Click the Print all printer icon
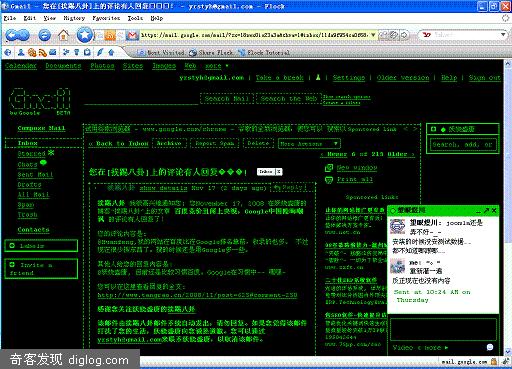Screen dimensions: 512x369 (x=329, y=180)
